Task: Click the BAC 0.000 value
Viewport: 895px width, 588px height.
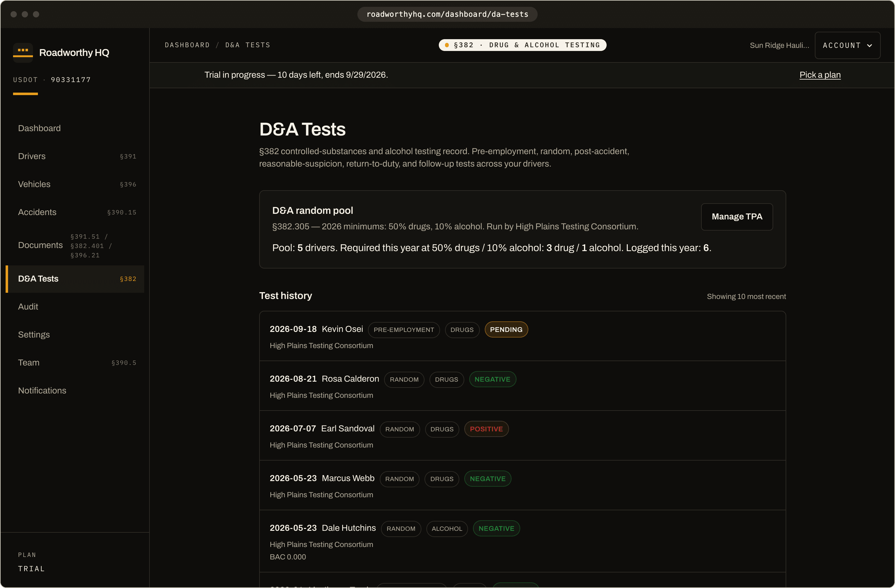Action: [288, 557]
